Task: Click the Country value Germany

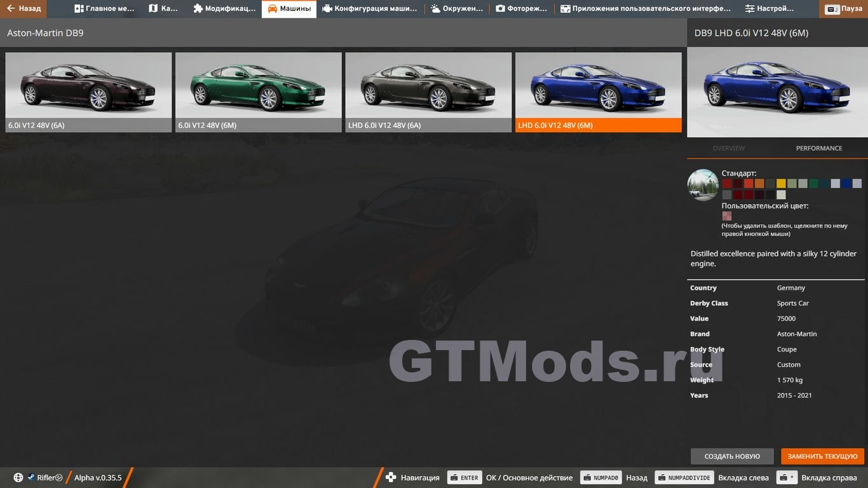Action: pyautogui.click(x=791, y=288)
